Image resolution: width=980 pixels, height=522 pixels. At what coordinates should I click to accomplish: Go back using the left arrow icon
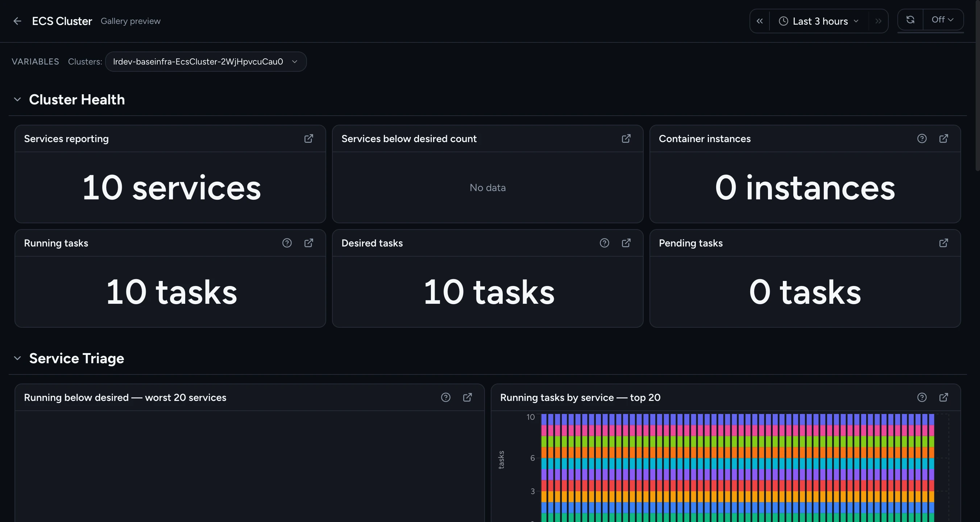tap(17, 21)
